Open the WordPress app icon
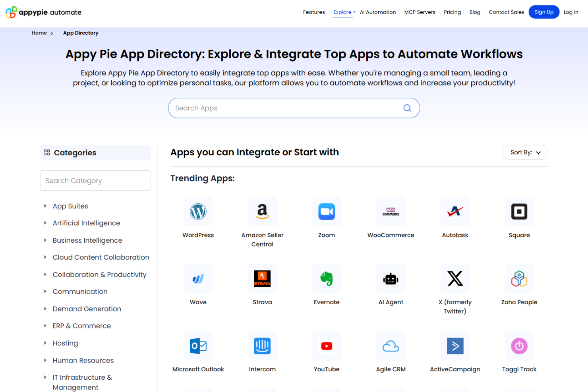The image size is (588, 392). coord(198,212)
